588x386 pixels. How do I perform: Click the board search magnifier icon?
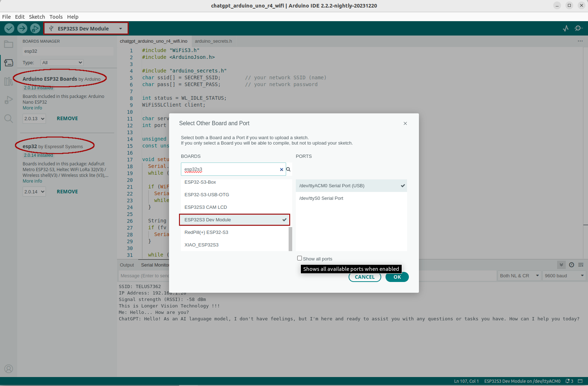click(288, 169)
